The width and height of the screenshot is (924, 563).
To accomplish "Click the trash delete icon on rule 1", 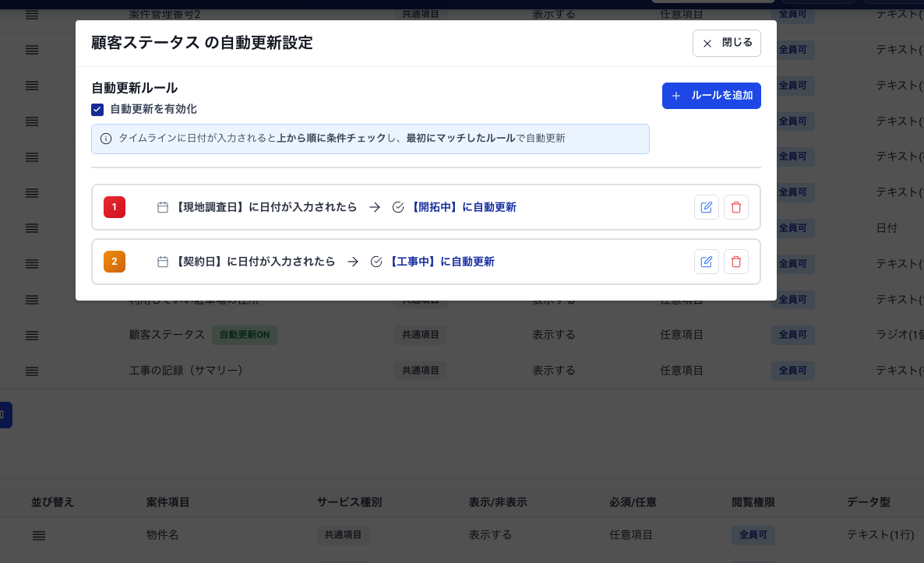I will coord(736,207).
